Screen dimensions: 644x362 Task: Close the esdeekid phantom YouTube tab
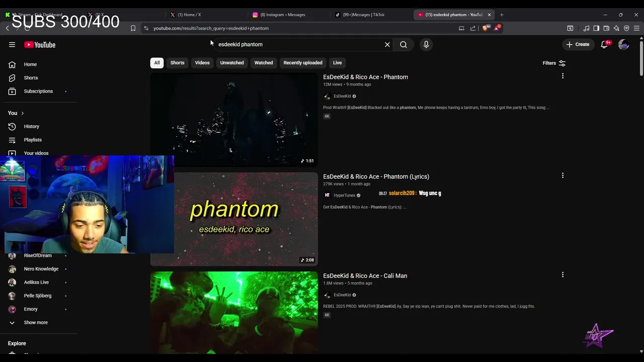pos(489,15)
